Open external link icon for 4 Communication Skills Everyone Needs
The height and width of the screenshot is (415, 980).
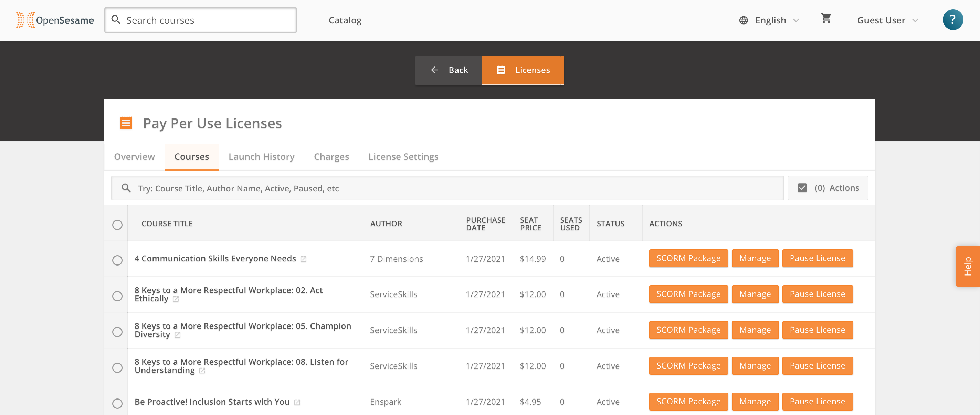tap(303, 259)
